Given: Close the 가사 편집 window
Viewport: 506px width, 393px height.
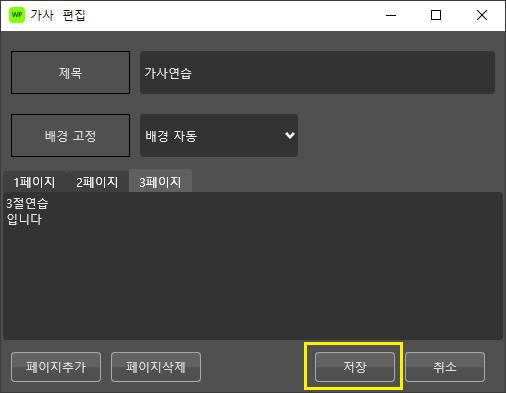Looking at the screenshot, I should (x=482, y=15).
